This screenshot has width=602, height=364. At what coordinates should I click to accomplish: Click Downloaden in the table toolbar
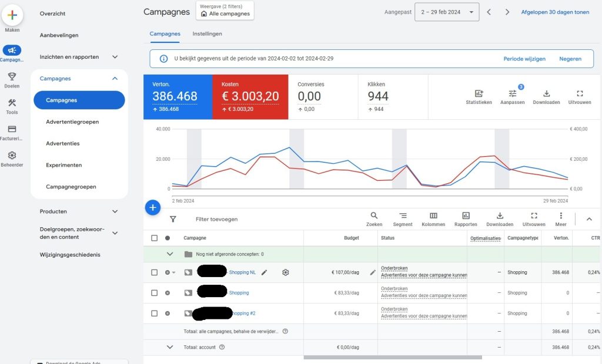click(x=500, y=215)
